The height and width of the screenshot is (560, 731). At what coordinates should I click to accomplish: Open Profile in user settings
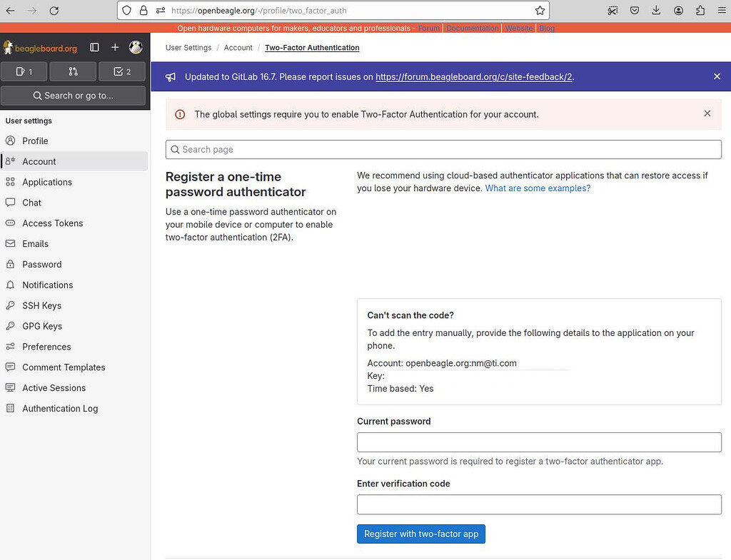tap(74, 141)
